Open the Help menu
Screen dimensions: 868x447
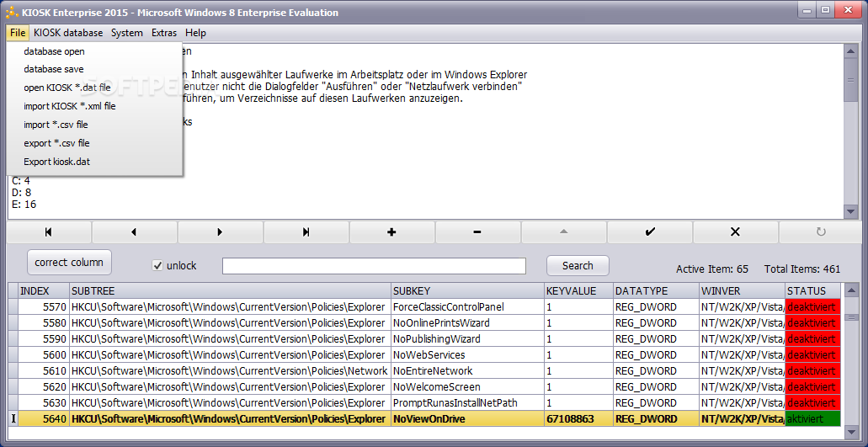coord(195,33)
